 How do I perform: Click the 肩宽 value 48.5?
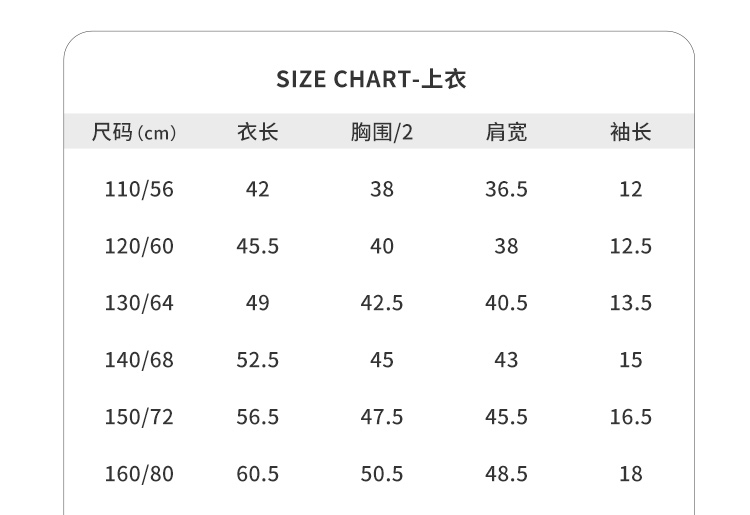point(506,474)
